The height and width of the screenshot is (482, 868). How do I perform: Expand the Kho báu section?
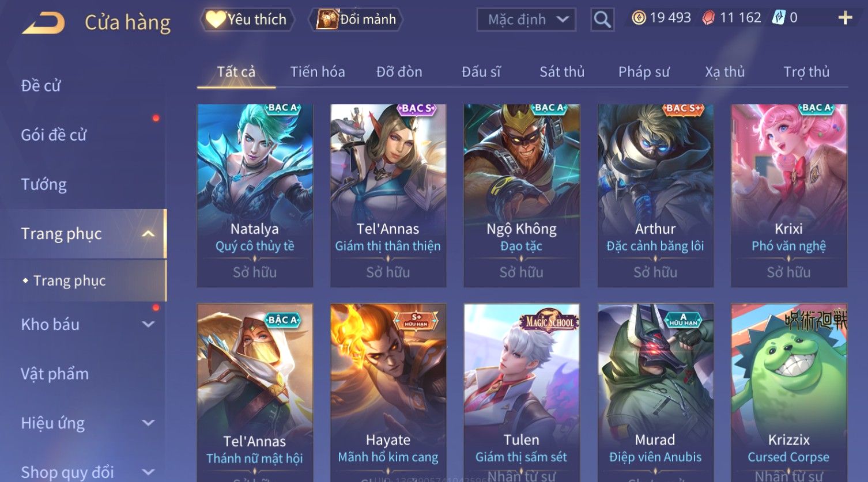(x=148, y=324)
